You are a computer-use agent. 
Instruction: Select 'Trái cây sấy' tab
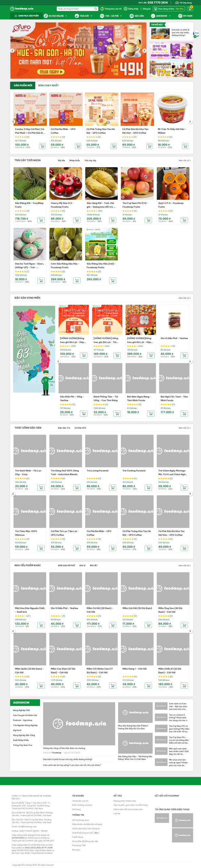point(90,160)
